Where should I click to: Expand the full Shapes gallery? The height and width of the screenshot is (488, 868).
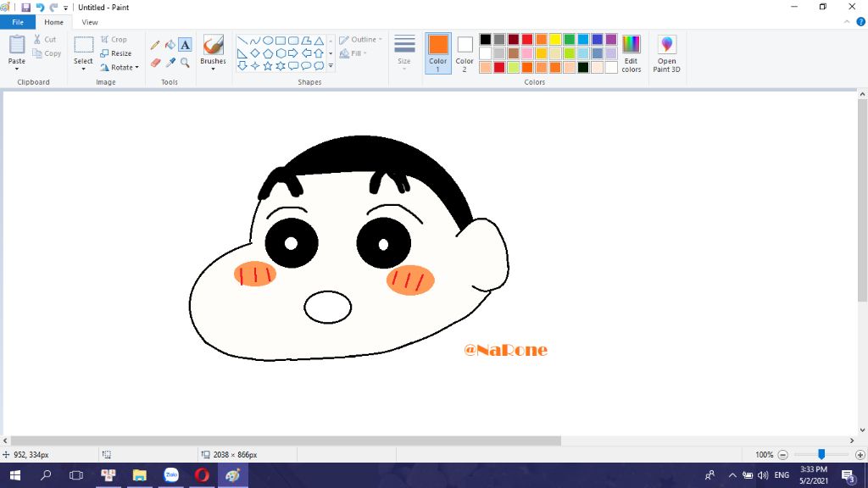pyautogui.click(x=331, y=66)
